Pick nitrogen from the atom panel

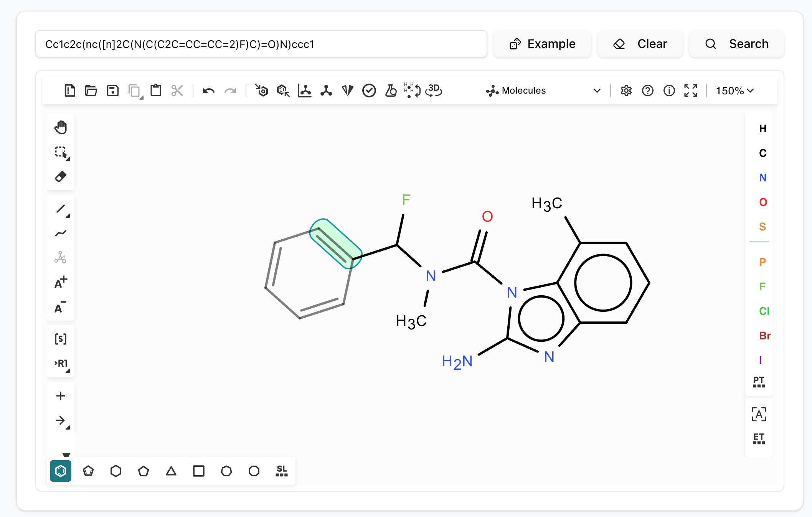click(762, 178)
